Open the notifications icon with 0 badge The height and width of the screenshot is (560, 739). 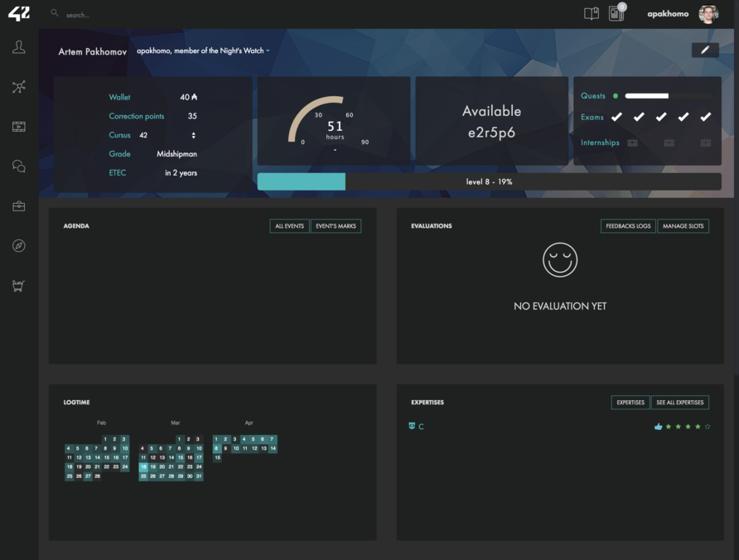point(616,13)
